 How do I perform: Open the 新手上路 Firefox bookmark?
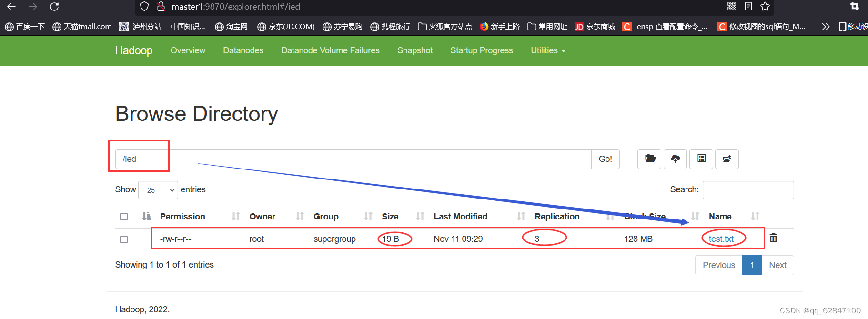pos(500,27)
